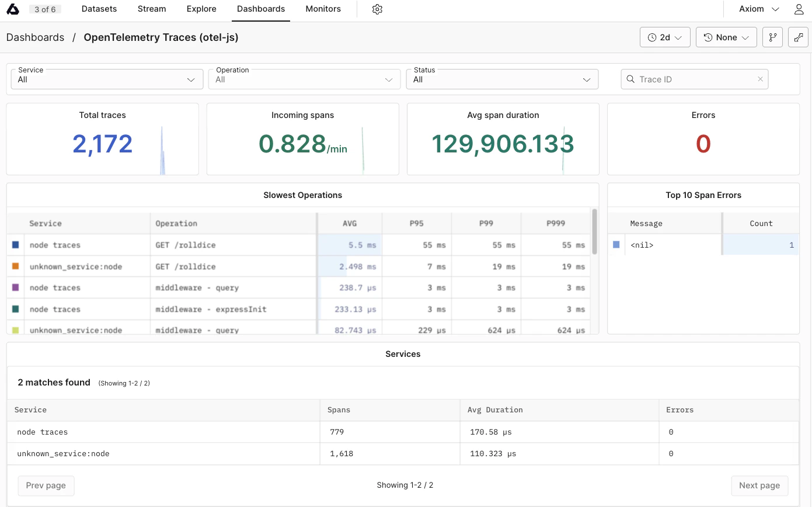812x507 pixels.
Task: Click the user account icon top right
Action: click(x=799, y=9)
